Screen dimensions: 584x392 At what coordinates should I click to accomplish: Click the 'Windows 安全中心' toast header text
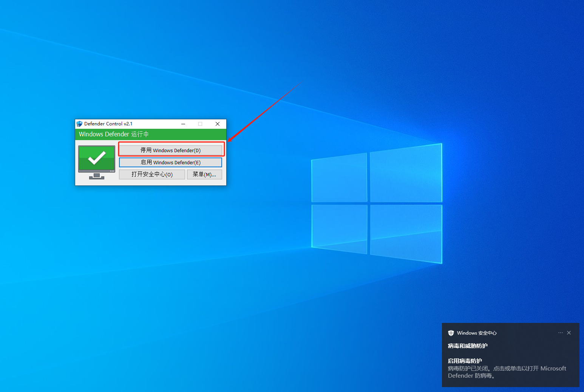point(477,333)
